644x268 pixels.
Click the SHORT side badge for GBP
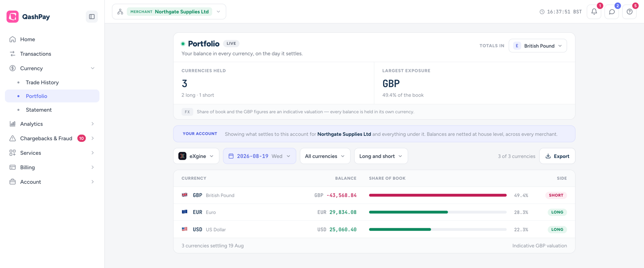(556, 195)
